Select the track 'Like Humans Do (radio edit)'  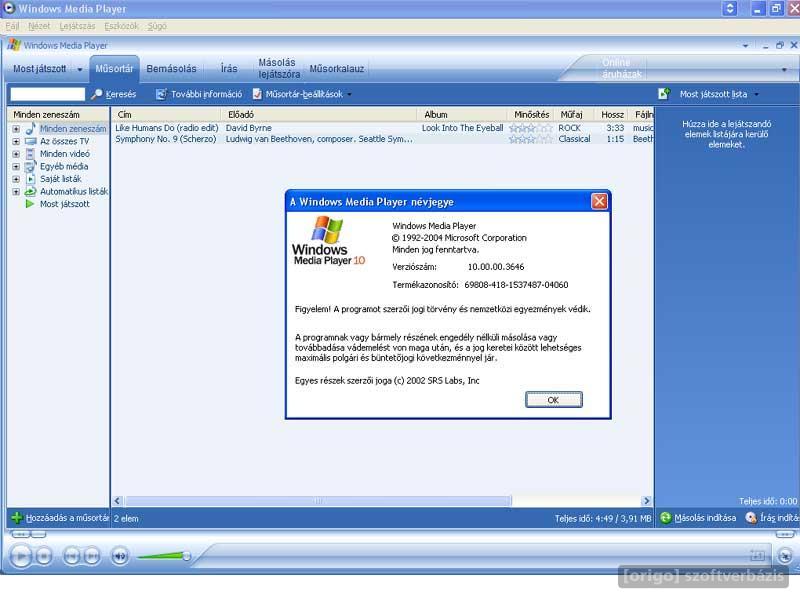(166, 128)
